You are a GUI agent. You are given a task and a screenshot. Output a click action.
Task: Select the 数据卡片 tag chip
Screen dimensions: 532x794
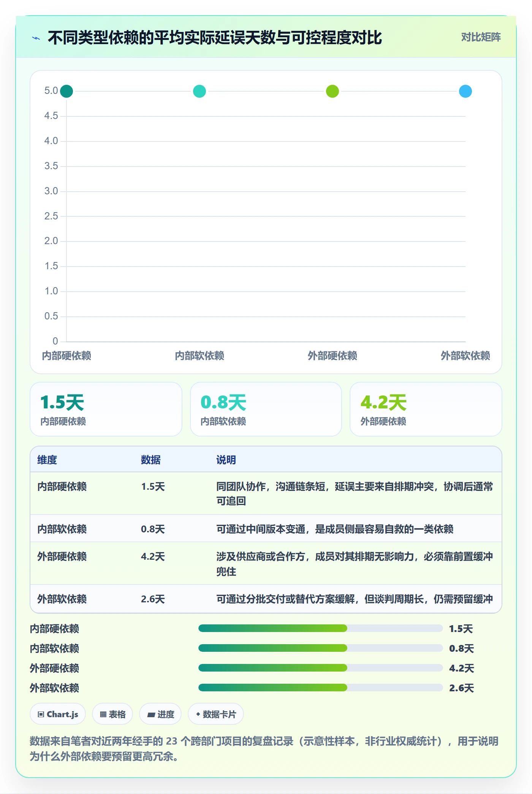(216, 714)
